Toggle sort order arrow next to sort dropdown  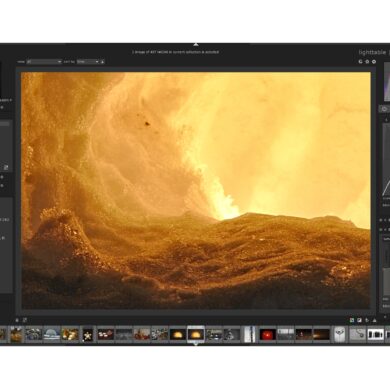[x=102, y=62]
